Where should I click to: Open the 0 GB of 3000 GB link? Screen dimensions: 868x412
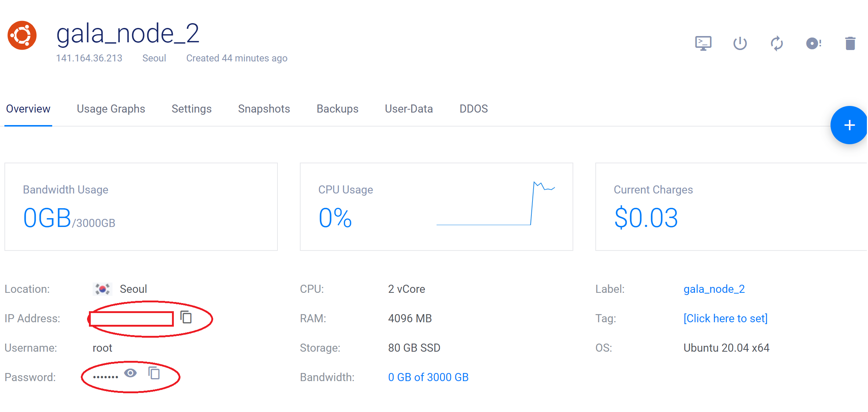coord(428,377)
